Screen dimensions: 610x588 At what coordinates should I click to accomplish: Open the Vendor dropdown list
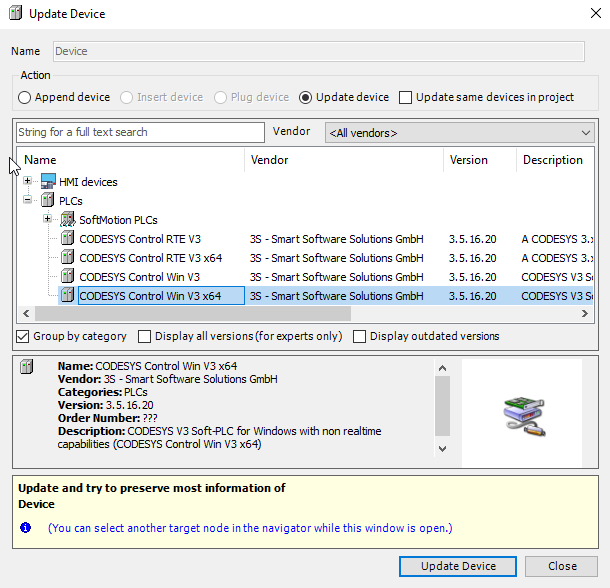(x=585, y=132)
